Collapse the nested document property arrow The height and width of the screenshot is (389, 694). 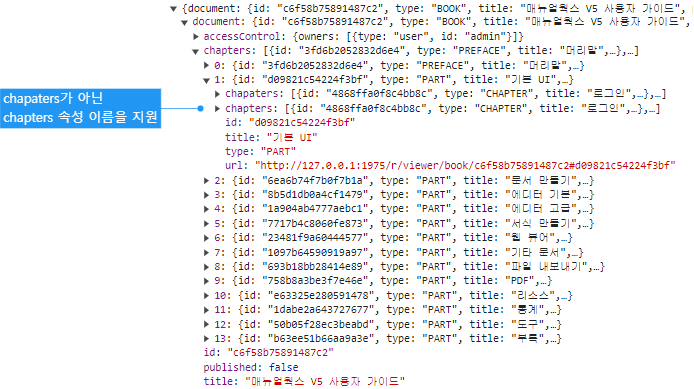point(185,22)
